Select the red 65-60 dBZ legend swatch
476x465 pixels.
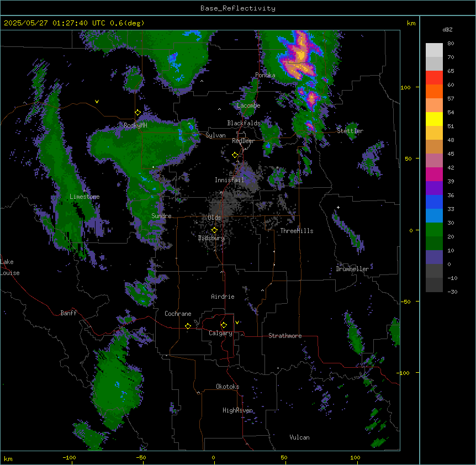coord(434,78)
